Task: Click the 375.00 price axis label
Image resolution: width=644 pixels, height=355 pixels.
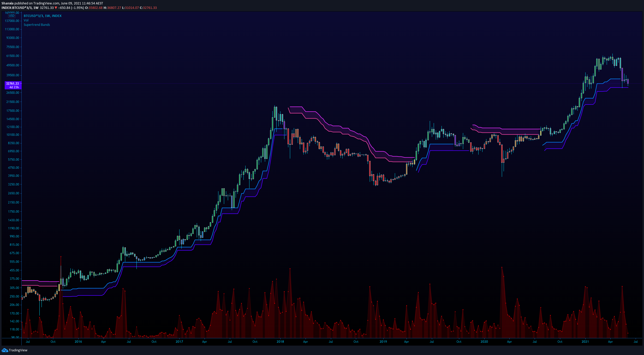Action: (x=14, y=279)
